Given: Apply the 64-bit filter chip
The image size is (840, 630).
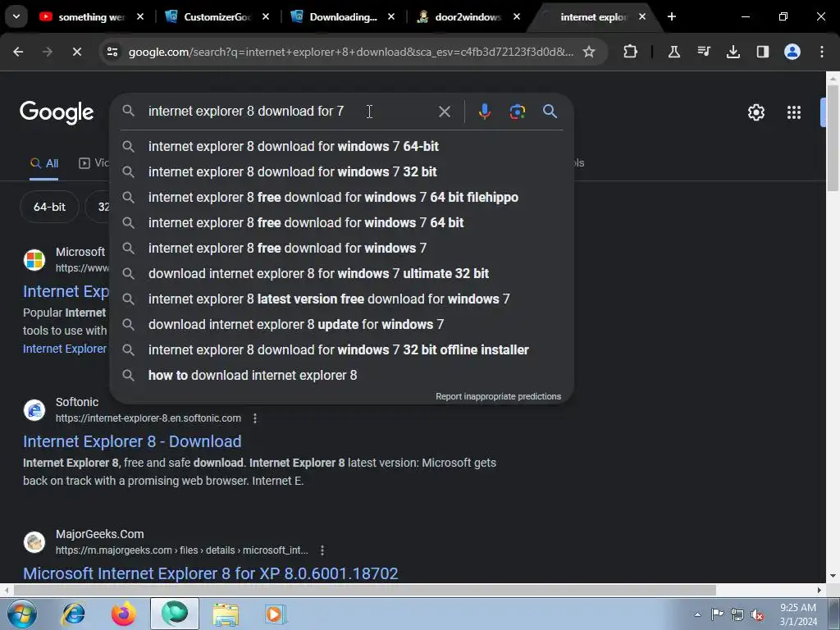Looking at the screenshot, I should pyautogui.click(x=49, y=207).
